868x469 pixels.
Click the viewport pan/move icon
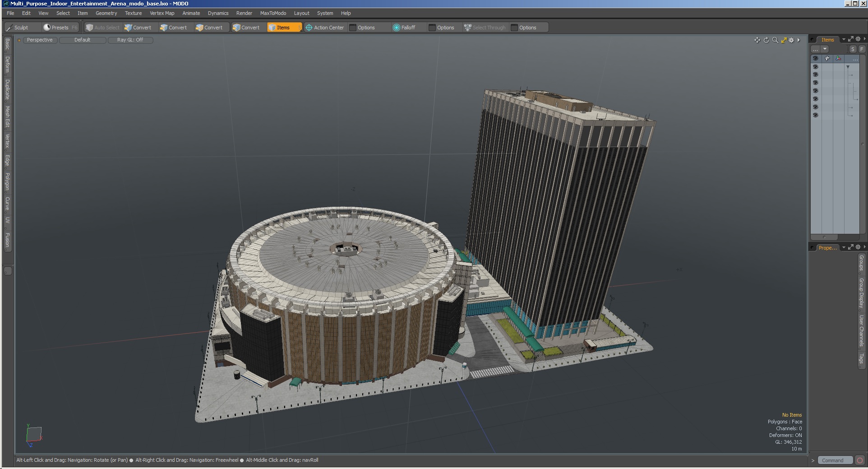click(757, 40)
